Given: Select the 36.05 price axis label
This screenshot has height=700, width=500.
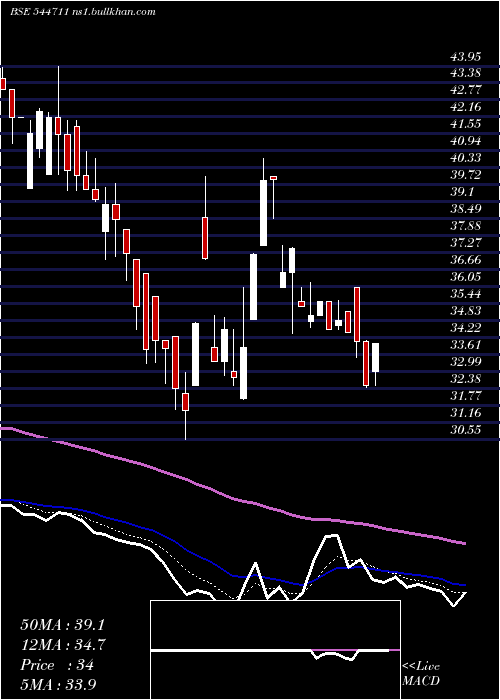Looking at the screenshot, I should (466, 277).
